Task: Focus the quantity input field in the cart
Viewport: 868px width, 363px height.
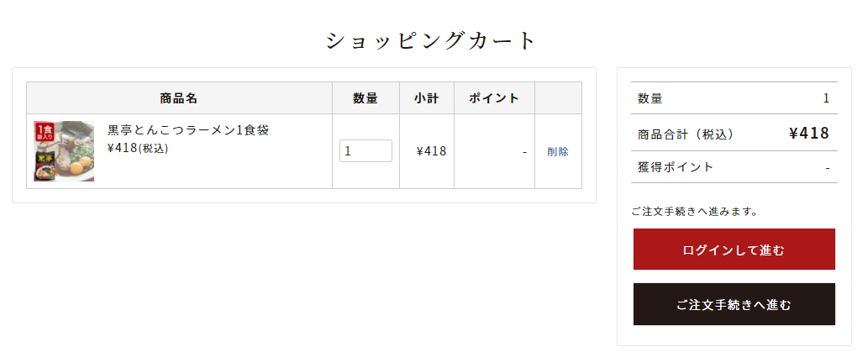Action: (366, 151)
